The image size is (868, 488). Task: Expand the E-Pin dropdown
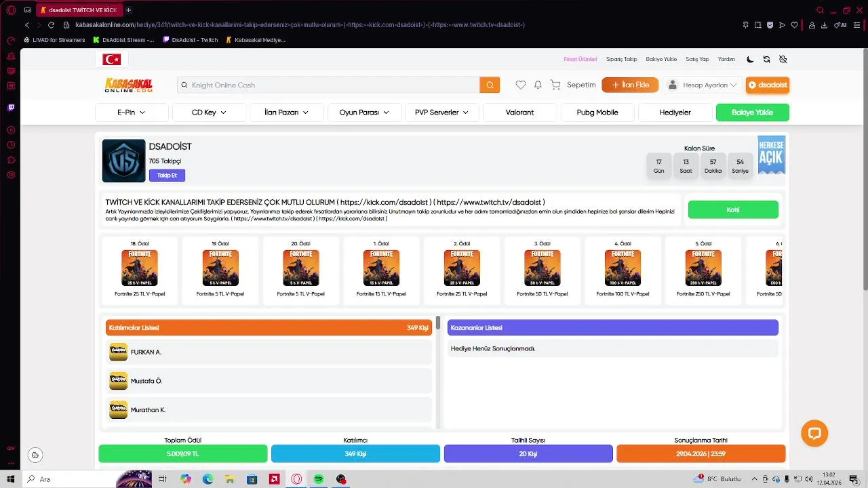(132, 113)
